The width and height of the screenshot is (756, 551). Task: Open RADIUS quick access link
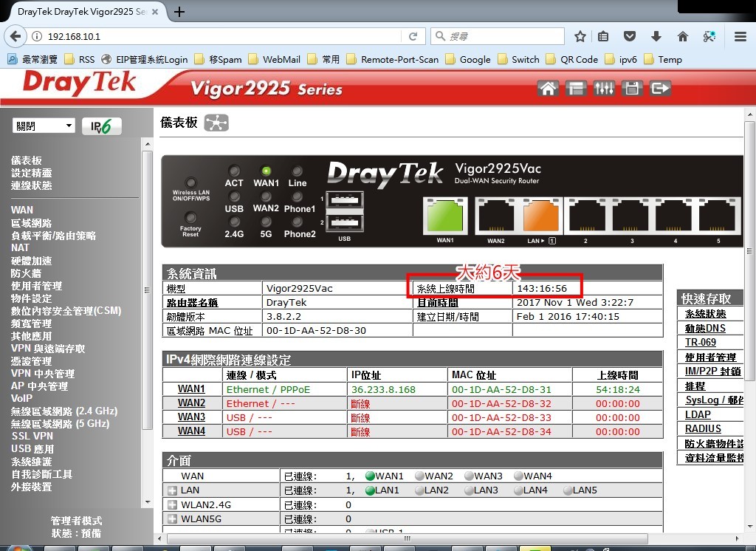[703, 428]
